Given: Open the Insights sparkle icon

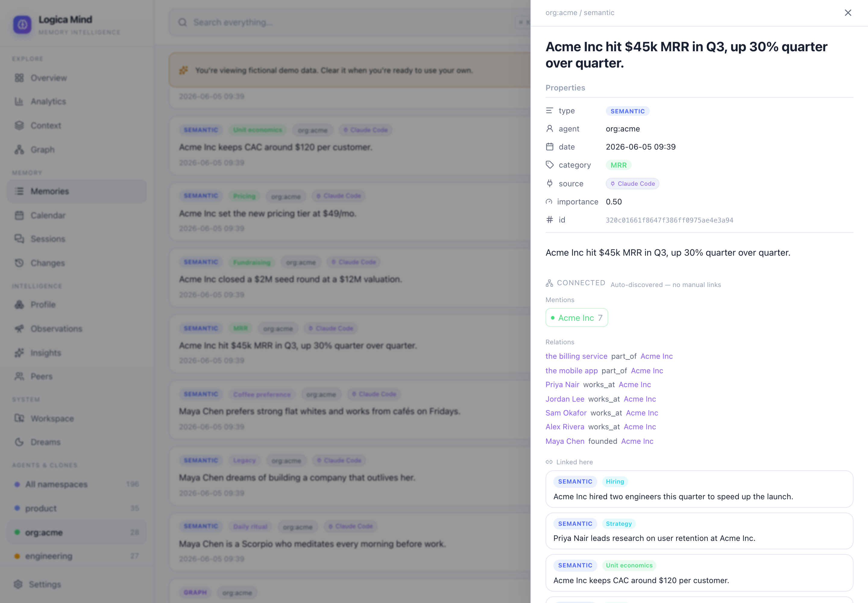Looking at the screenshot, I should (x=19, y=353).
